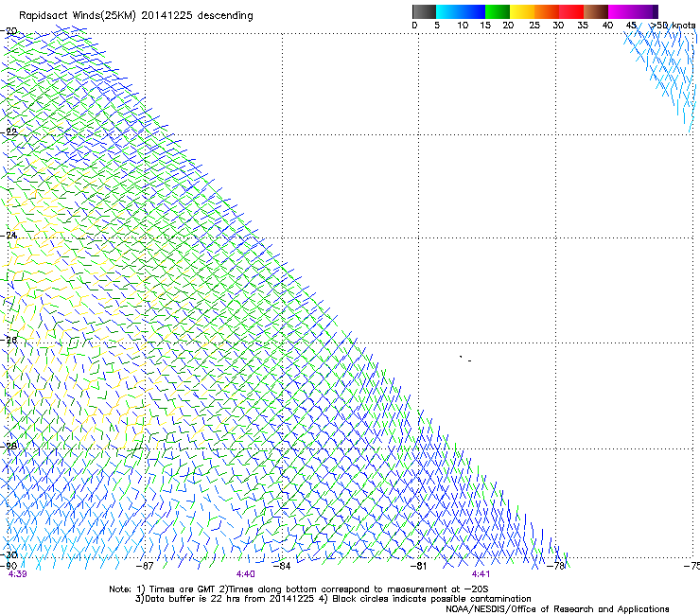Select the legend scale value '40'
The width and height of the screenshot is (700, 615).
(607, 26)
